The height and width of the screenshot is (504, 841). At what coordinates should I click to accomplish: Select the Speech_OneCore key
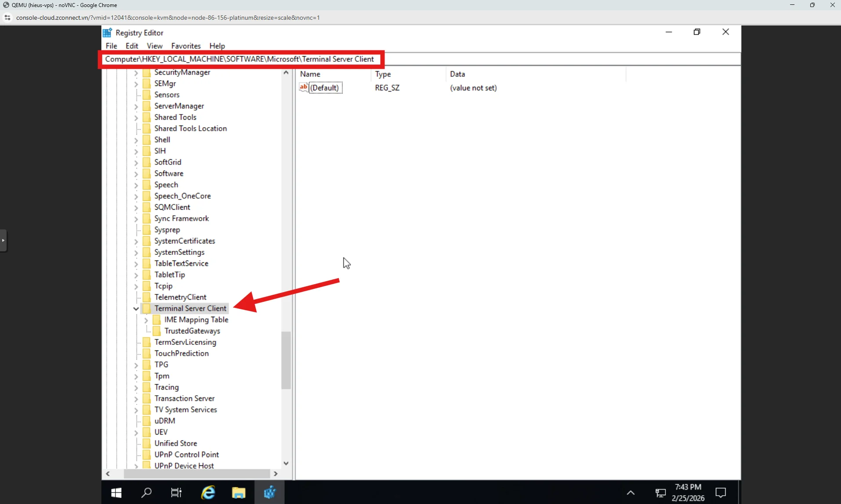point(183,196)
